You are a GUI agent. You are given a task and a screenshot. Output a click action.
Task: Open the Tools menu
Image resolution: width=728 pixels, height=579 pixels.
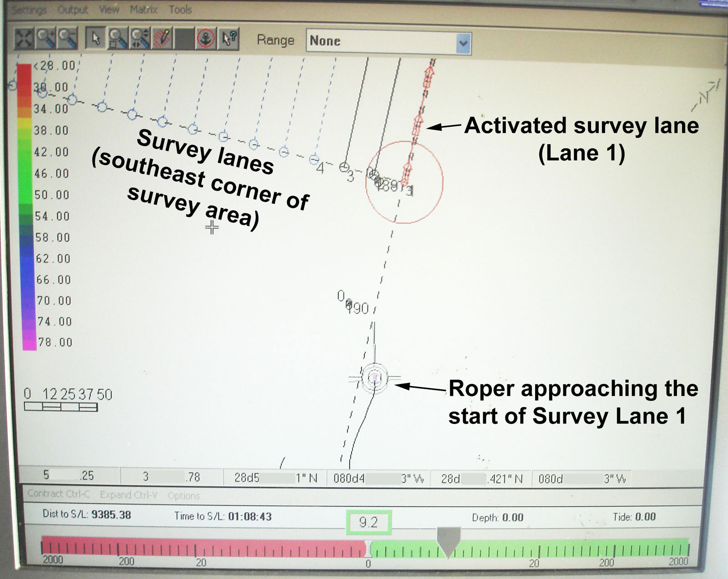click(x=180, y=9)
